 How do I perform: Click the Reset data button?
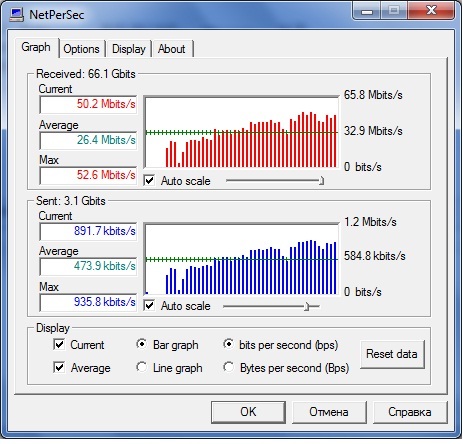tap(392, 354)
